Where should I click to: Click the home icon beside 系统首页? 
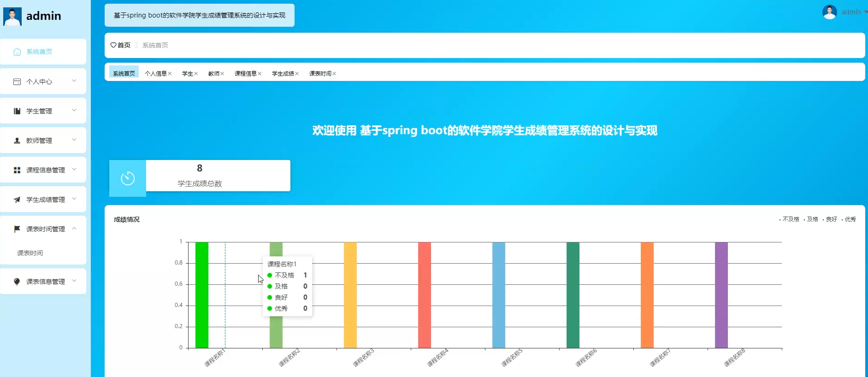pos(17,52)
